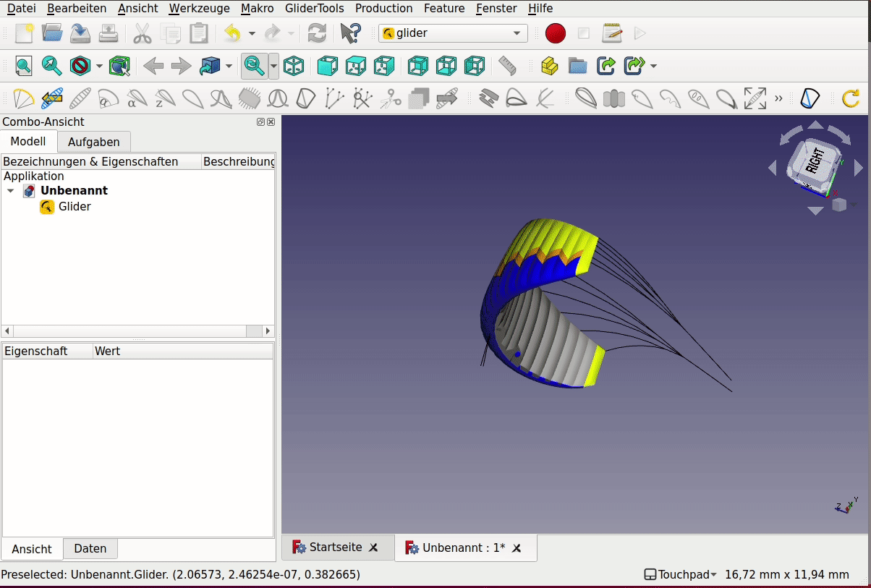Toggle the sync view magnifier button

(254, 67)
